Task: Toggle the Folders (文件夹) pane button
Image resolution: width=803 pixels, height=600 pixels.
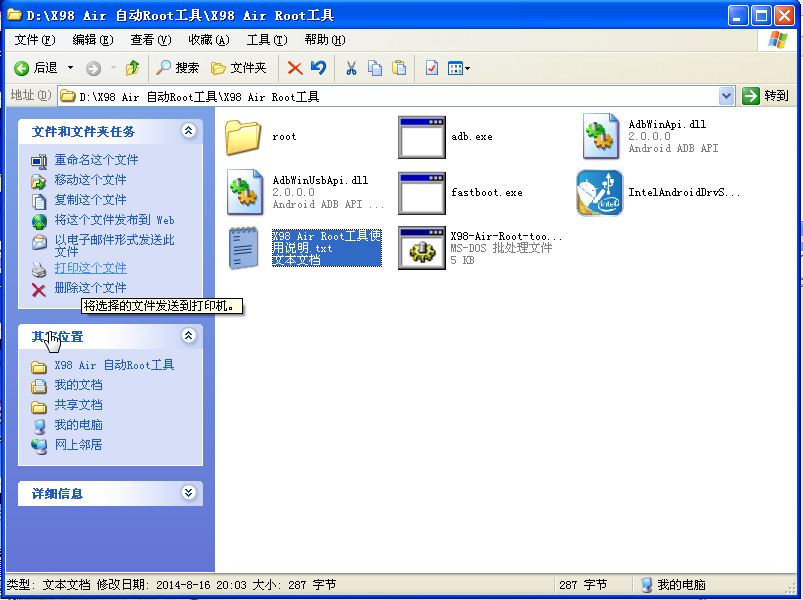Action: click(x=239, y=68)
